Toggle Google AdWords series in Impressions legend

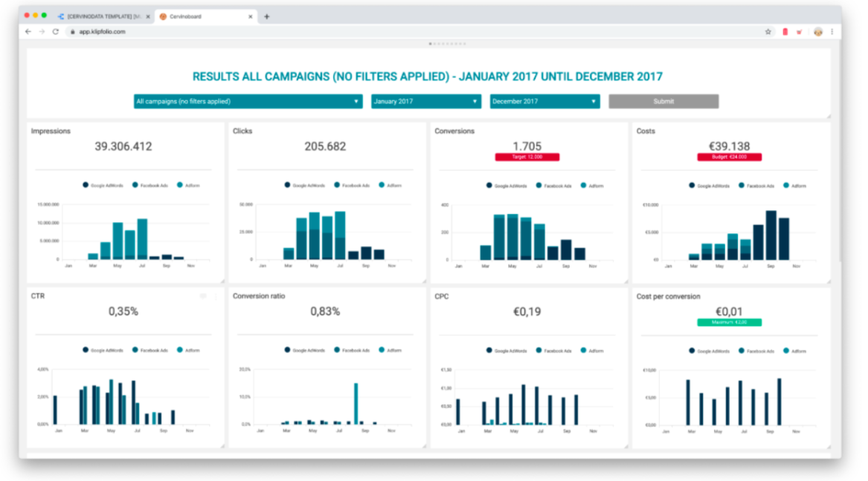[103, 185]
